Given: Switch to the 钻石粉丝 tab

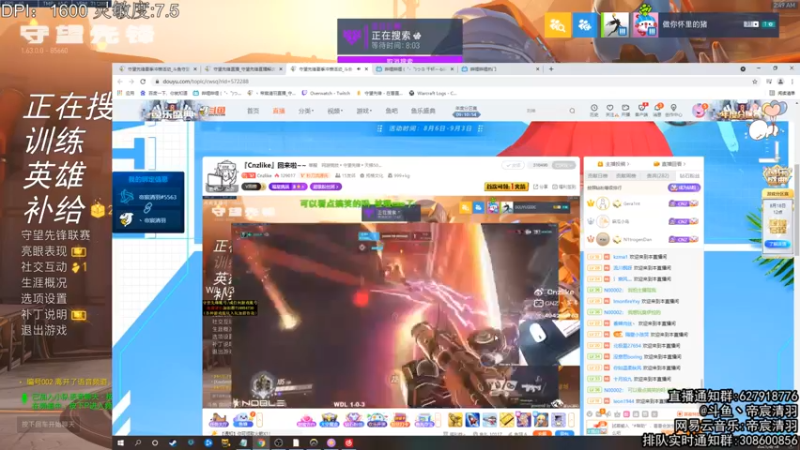Looking at the screenshot, I should point(689,176).
